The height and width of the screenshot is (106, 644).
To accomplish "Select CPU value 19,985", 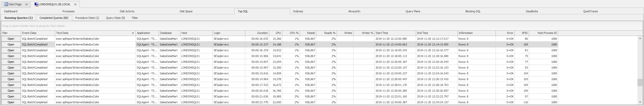I will point(276,96).
